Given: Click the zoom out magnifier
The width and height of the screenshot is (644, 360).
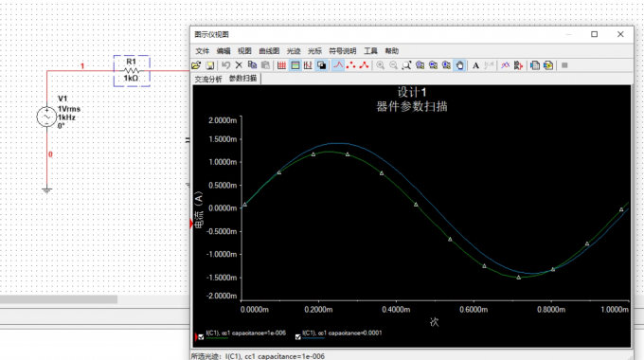Looking at the screenshot, I should pyautogui.click(x=393, y=65).
